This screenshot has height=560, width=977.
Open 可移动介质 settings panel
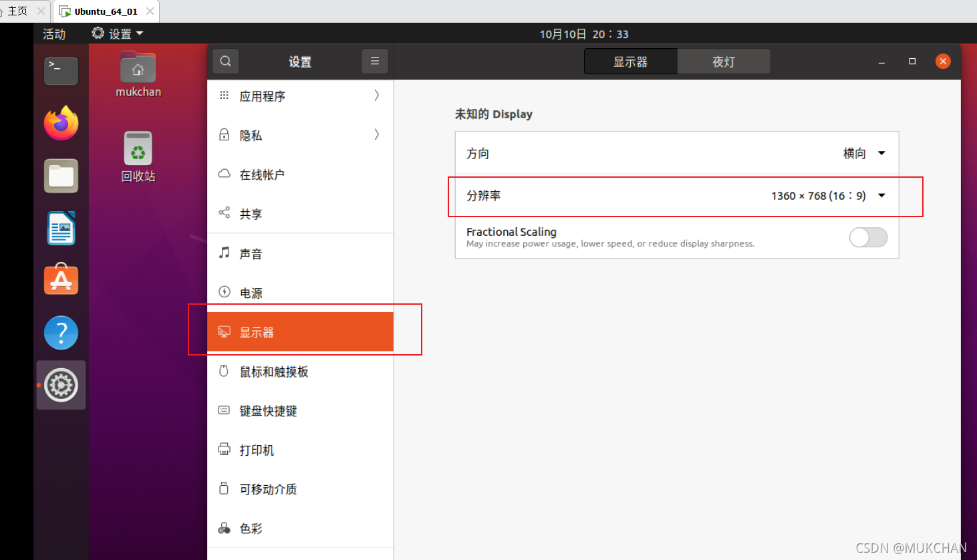[x=300, y=489]
